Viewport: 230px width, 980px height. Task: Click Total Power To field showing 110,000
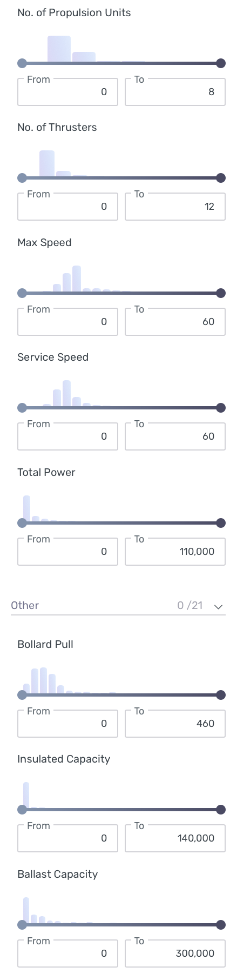pos(175,552)
